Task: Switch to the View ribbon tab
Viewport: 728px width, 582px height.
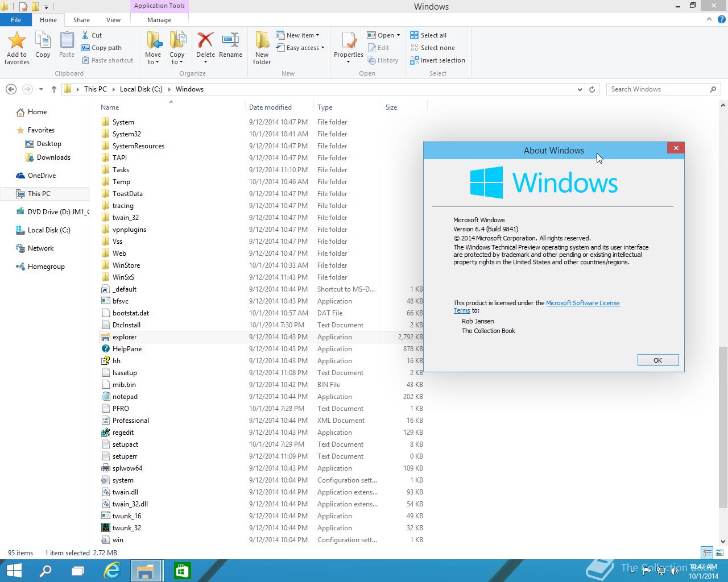Action: click(113, 19)
